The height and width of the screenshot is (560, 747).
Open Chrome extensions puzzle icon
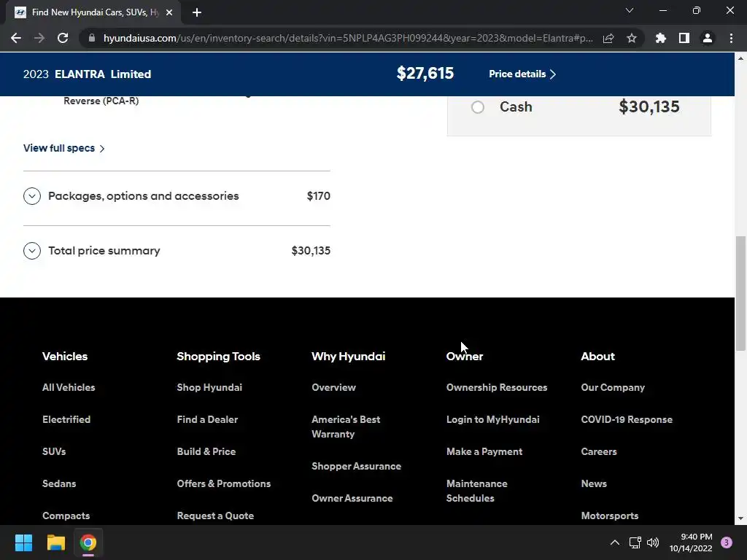(661, 38)
